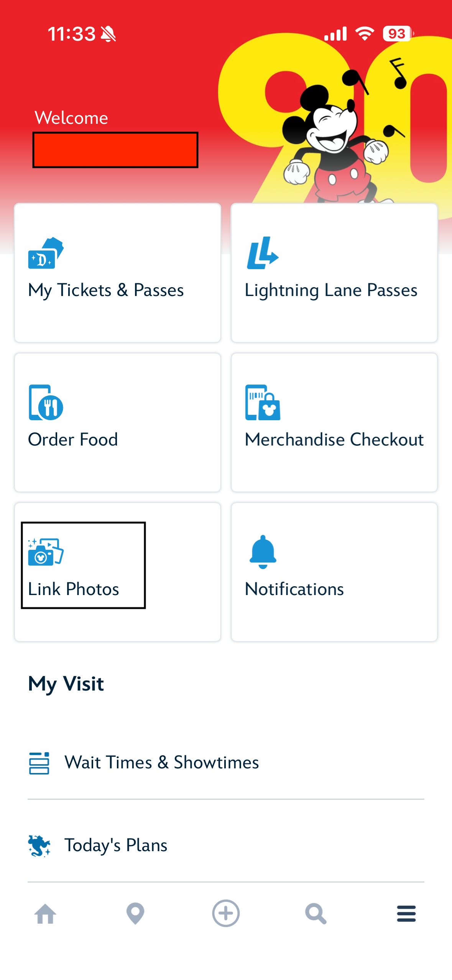Open the hamburger menu tab
Screen dimensions: 452x980
(406, 914)
